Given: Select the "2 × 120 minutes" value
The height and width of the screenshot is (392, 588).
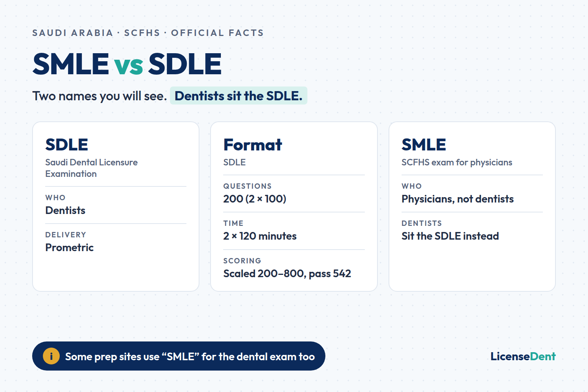Looking at the screenshot, I should 260,236.
